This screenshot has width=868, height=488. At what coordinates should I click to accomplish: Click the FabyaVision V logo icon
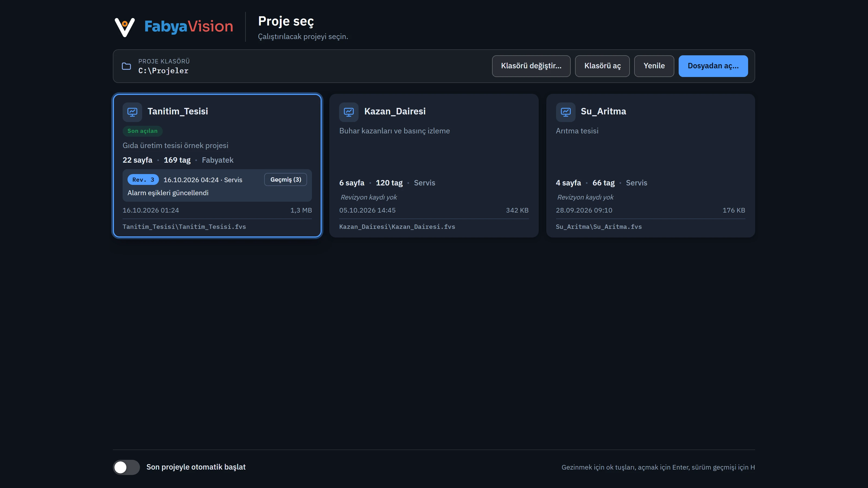[125, 27]
